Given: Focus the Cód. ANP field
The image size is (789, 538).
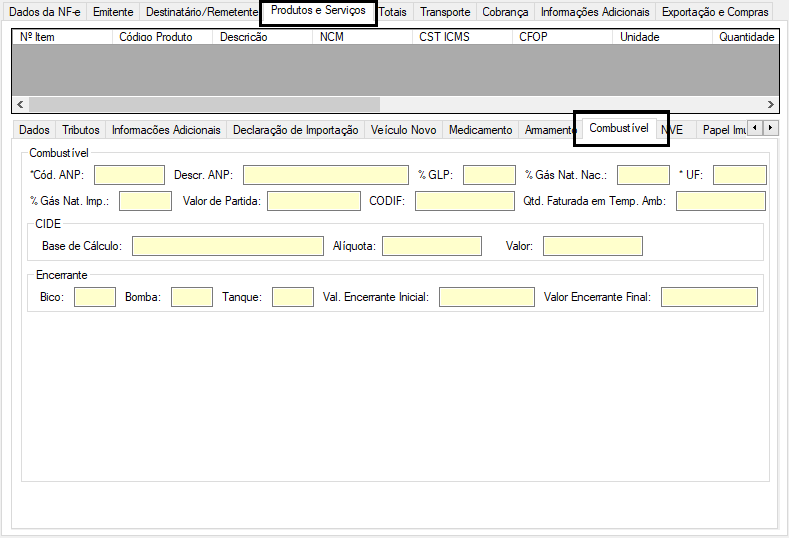Looking at the screenshot, I should click(129, 175).
